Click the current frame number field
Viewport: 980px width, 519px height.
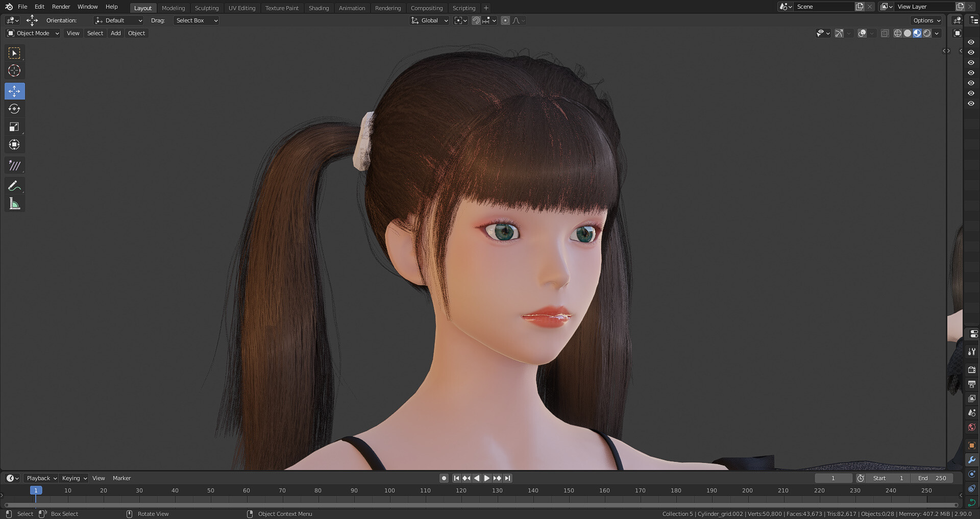point(834,478)
